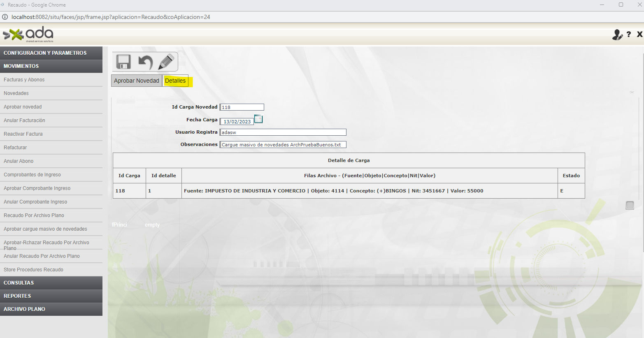Expand the CONSULTAS menu section
Viewport: 644px width, 338px height.
[x=51, y=283]
